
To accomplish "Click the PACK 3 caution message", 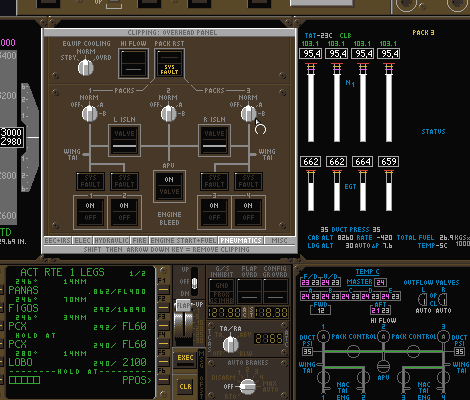I will [x=423, y=33].
